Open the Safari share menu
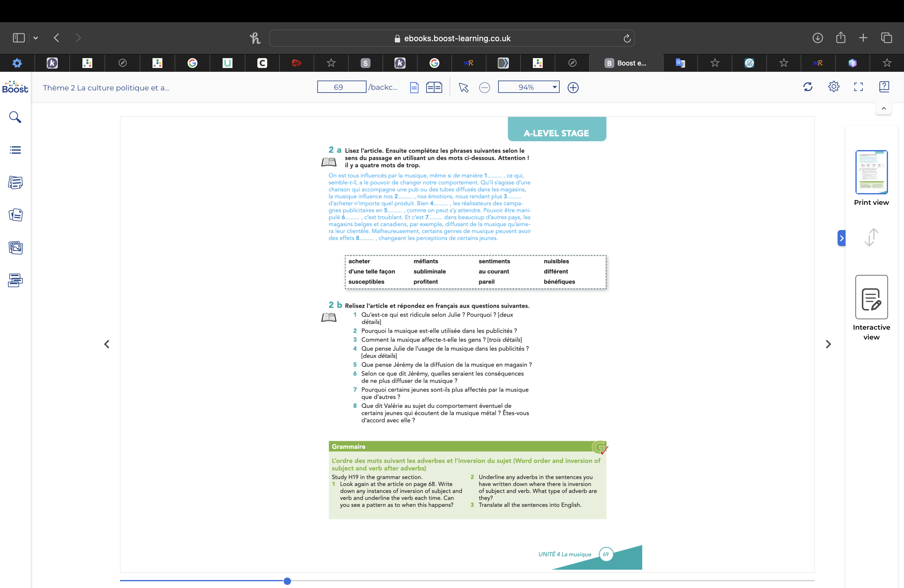Viewport: 904px width, 588px height. 841,38
